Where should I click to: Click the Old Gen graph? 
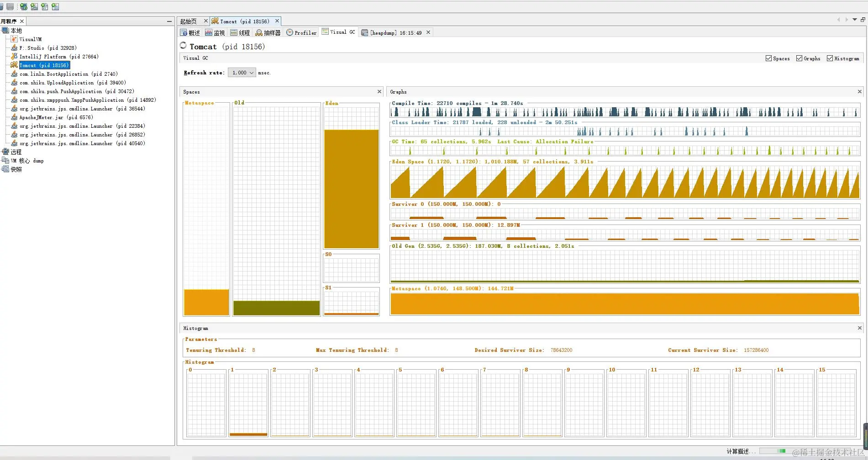click(625, 267)
